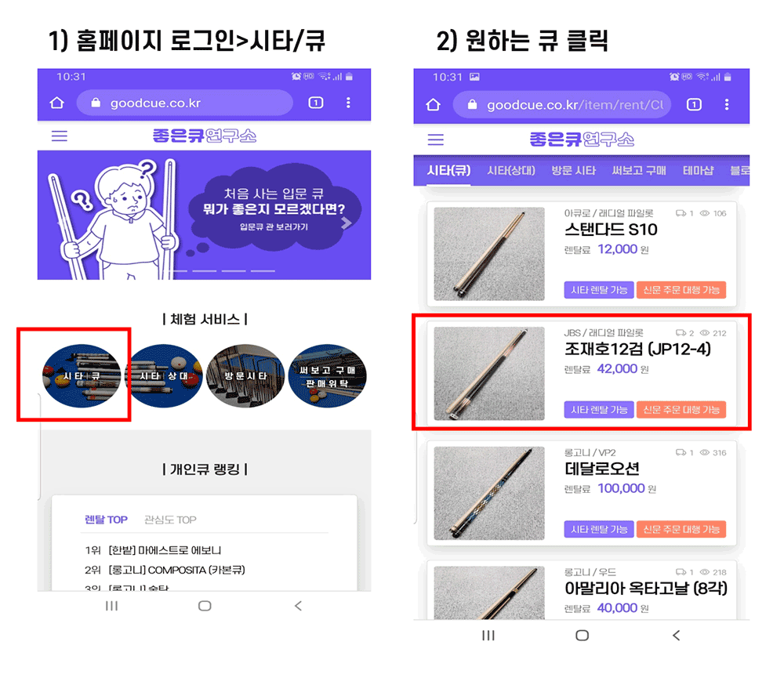
Task: Select the 방문시타 circle service icon
Action: (x=245, y=375)
